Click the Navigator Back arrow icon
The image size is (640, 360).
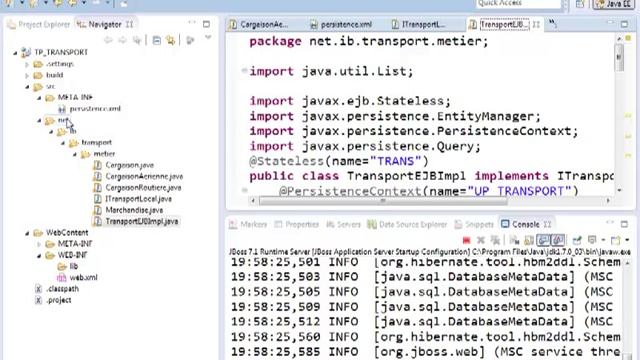(x=108, y=40)
